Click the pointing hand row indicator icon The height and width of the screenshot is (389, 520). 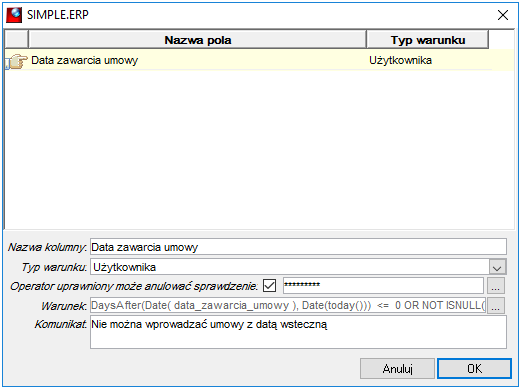coord(17,61)
